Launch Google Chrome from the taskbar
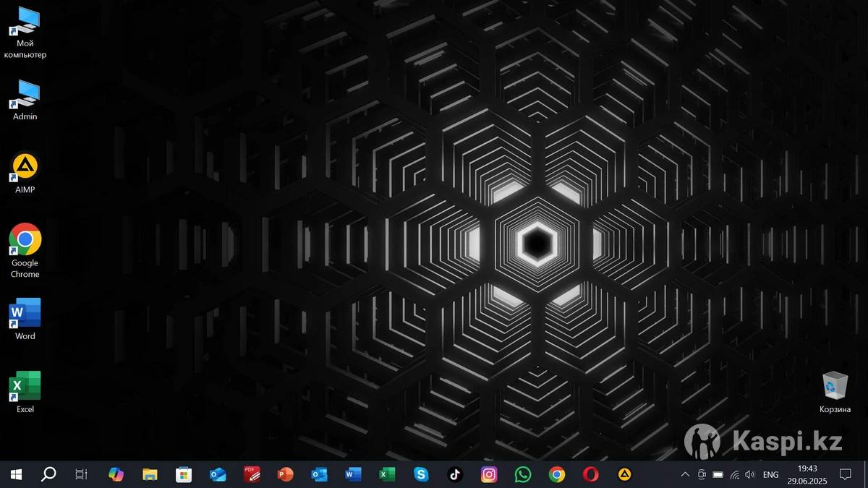The height and width of the screenshot is (488, 868). 557,474
